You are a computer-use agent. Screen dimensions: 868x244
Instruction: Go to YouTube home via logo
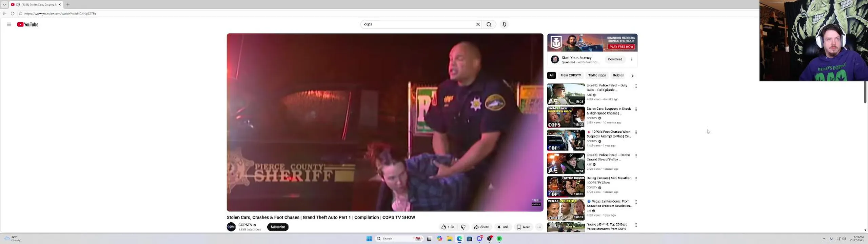click(x=27, y=24)
